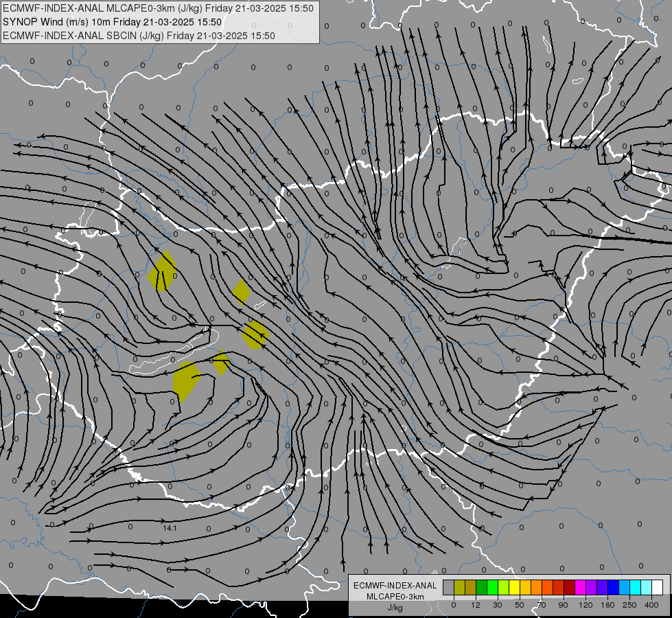Select the dark gold legend swatch
Screen dimensions: 672x618
tap(471, 587)
